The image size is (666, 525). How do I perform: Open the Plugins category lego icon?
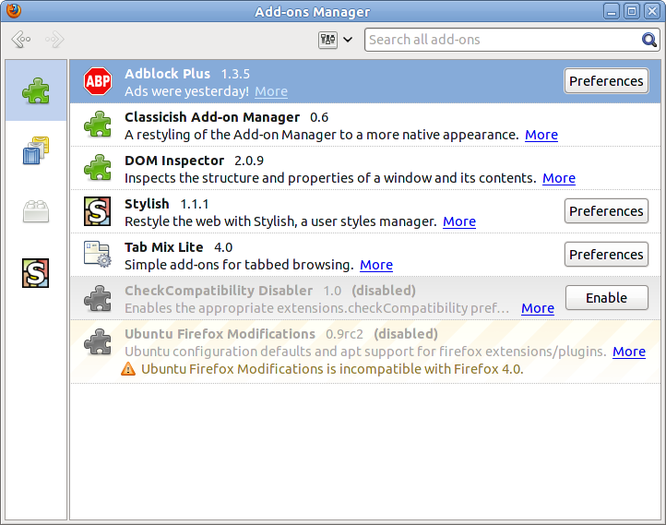[x=36, y=212]
